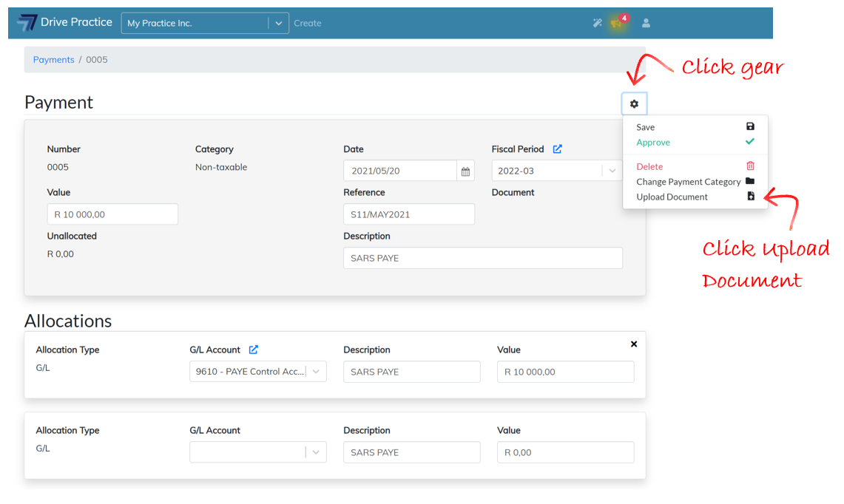Click the Document label
The width and height of the screenshot is (844, 504).
[513, 193]
